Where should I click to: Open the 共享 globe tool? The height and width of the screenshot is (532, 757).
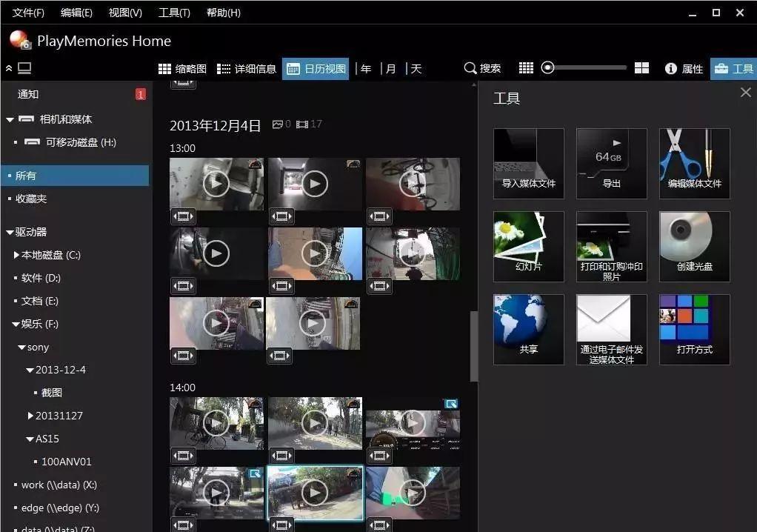pos(529,330)
